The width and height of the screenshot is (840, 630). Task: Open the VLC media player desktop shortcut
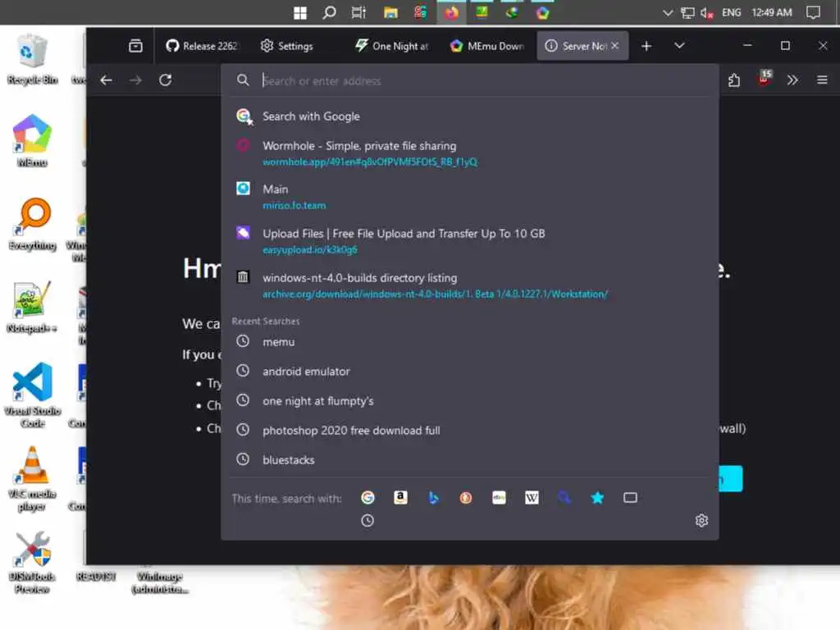pyautogui.click(x=32, y=478)
